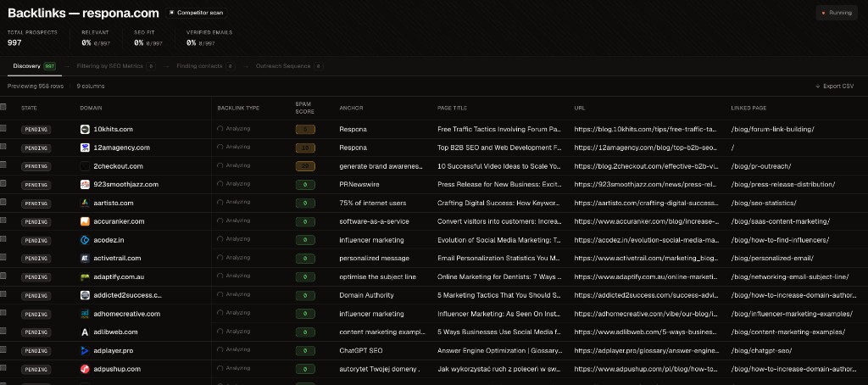868x385 pixels.
Task: Check the aartisto.com row checkbox
Action: coord(3,202)
